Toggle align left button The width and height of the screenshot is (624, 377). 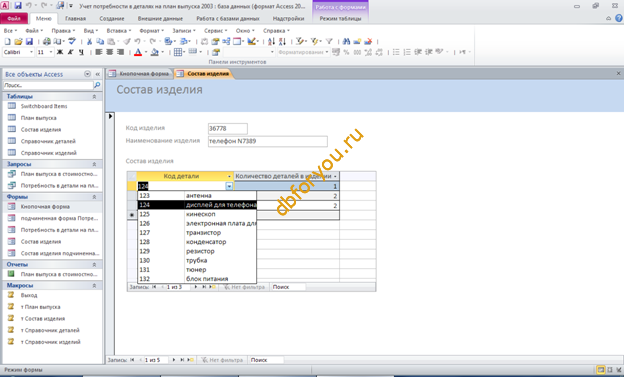tap(99, 52)
